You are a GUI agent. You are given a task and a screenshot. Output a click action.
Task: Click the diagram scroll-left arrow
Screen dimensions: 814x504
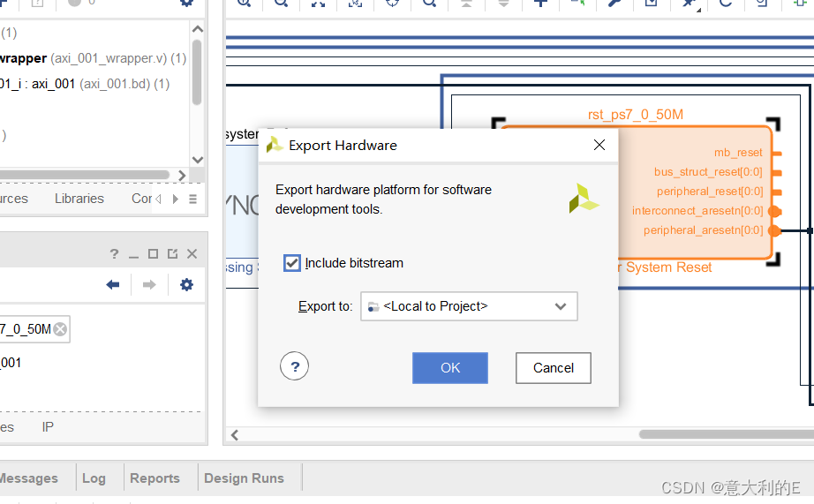tap(235, 435)
